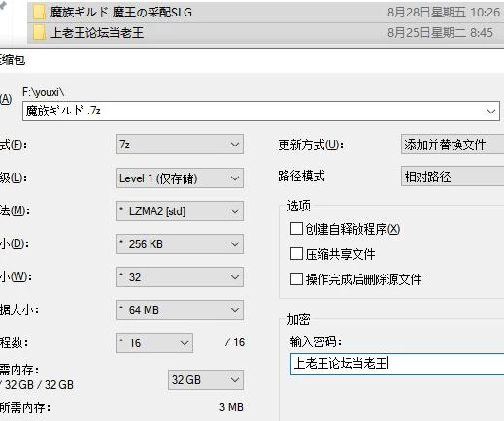Open word size dropdown showing 32
This screenshot has height=421, width=504.
pyautogui.click(x=180, y=277)
